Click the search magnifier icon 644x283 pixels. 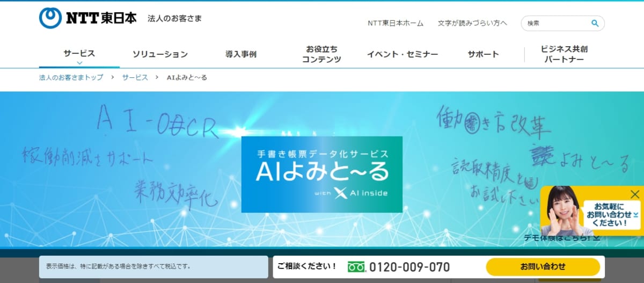coord(595,23)
